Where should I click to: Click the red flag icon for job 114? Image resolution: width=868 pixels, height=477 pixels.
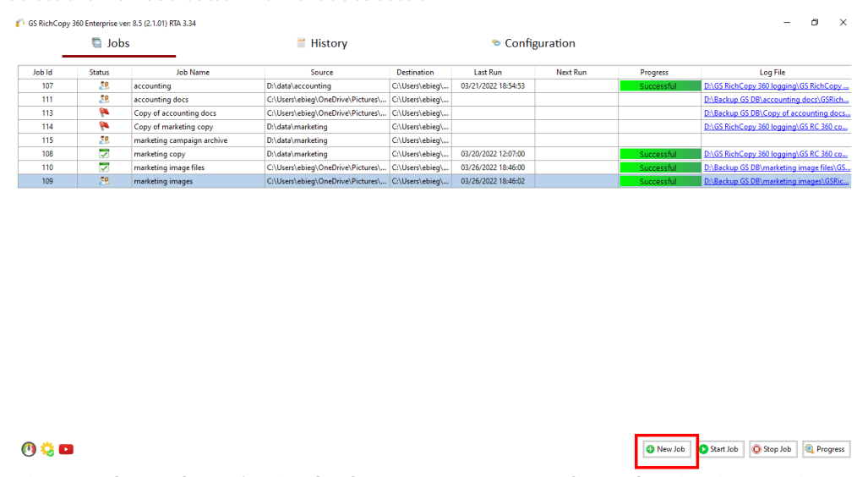[x=104, y=126]
